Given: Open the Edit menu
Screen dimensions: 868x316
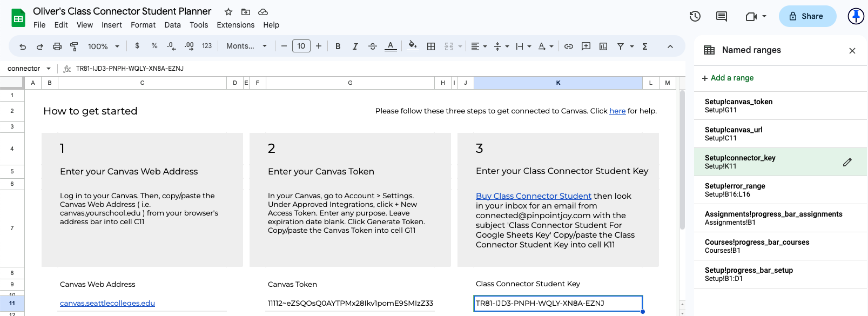Looking at the screenshot, I should coord(61,25).
